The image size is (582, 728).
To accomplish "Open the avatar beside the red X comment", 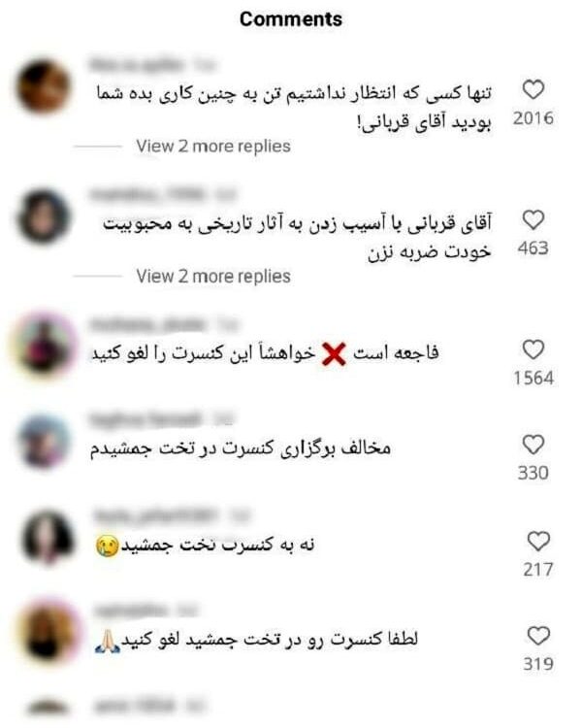I will point(45,346).
